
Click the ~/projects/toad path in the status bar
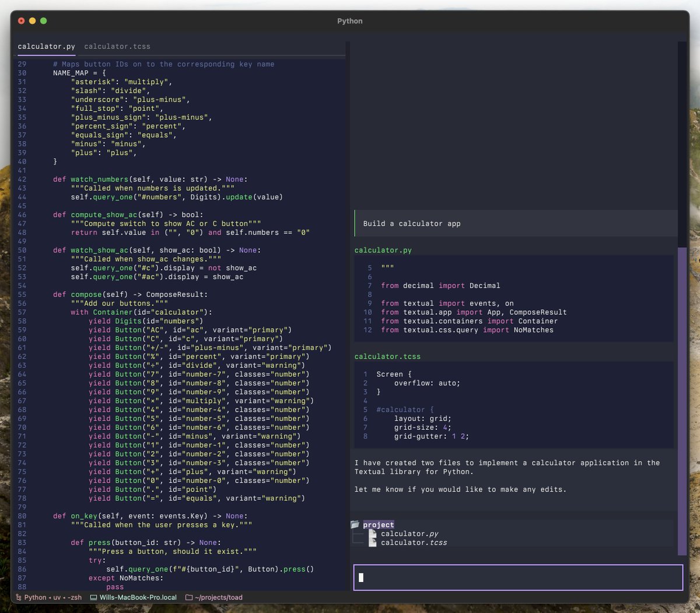tap(219, 597)
